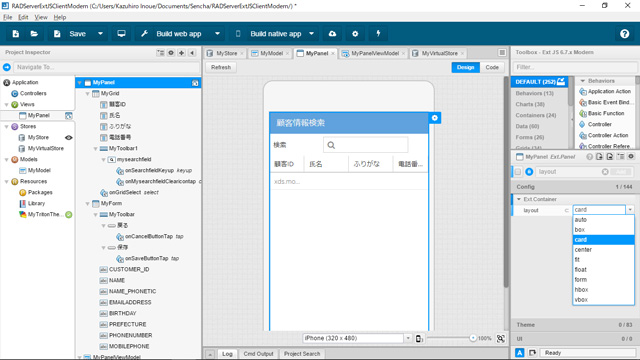The height and width of the screenshot is (360, 640).
Task: Click Project Inspector expand-all icon
Action: click(x=160, y=53)
